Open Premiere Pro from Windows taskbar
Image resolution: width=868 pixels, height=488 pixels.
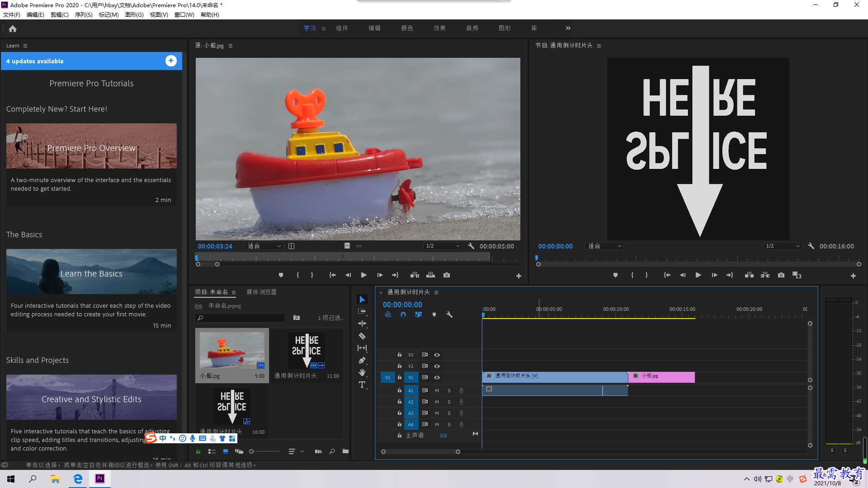(100, 479)
